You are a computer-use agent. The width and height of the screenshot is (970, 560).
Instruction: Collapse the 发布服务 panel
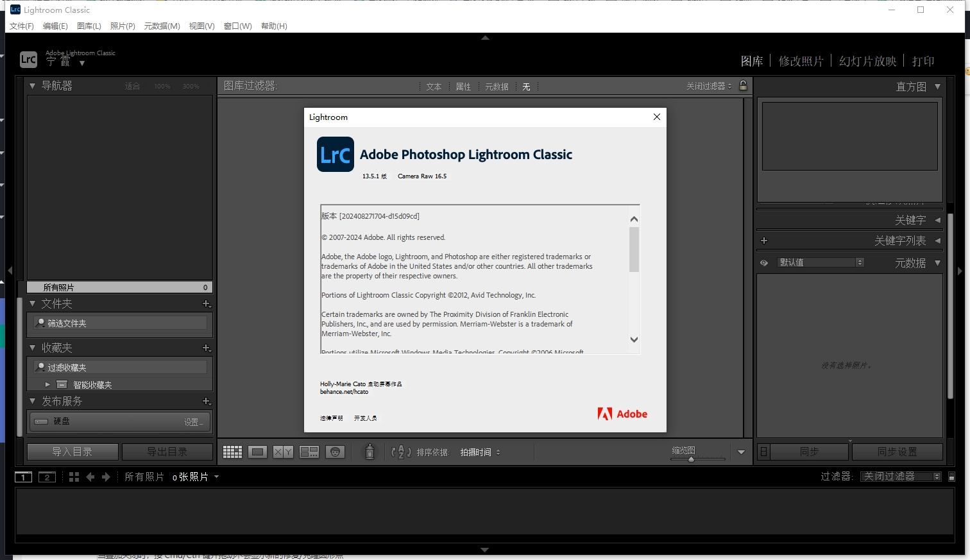click(32, 401)
